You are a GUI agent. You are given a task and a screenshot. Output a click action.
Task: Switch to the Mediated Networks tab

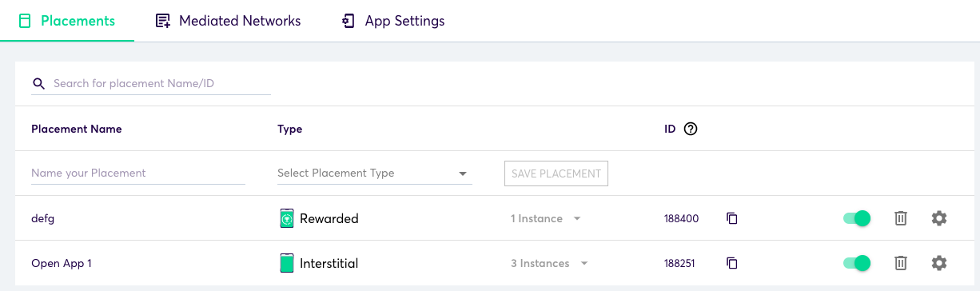(x=228, y=21)
